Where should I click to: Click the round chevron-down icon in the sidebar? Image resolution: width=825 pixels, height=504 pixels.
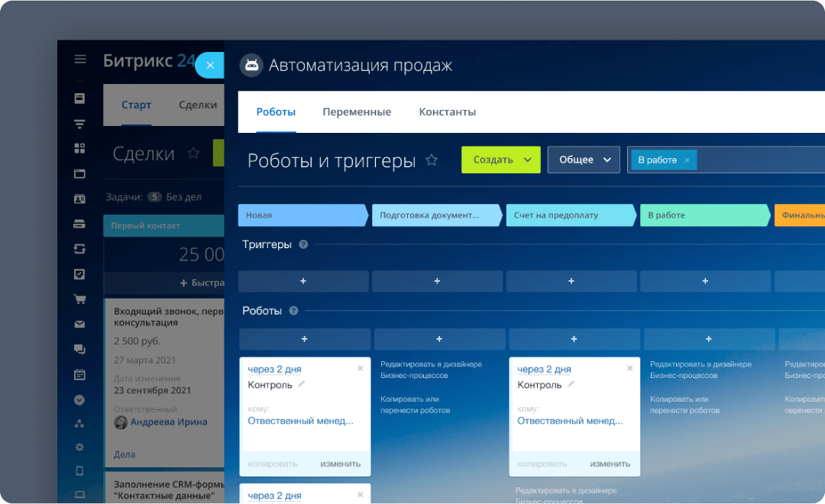pos(79,400)
